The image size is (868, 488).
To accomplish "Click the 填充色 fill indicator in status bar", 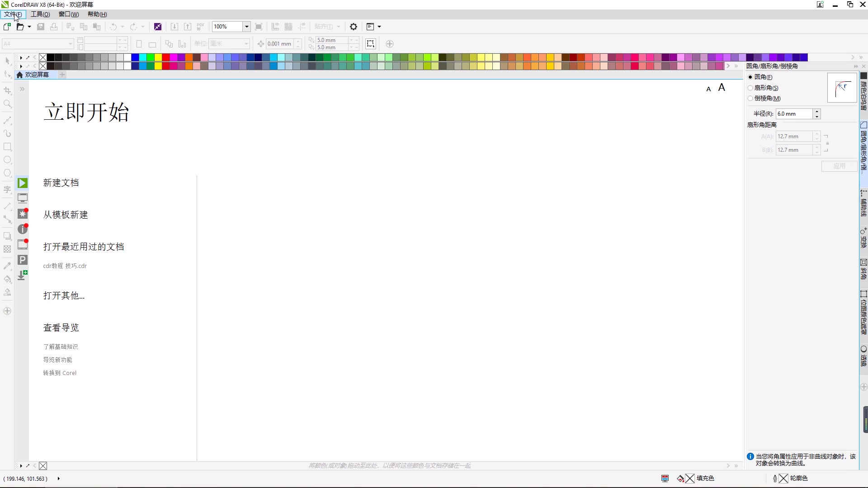I will coord(695,479).
